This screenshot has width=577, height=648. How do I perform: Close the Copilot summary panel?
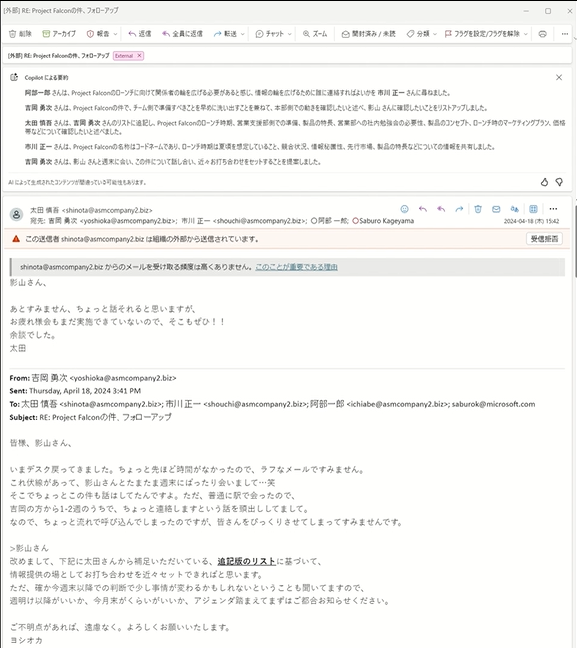coord(559,77)
